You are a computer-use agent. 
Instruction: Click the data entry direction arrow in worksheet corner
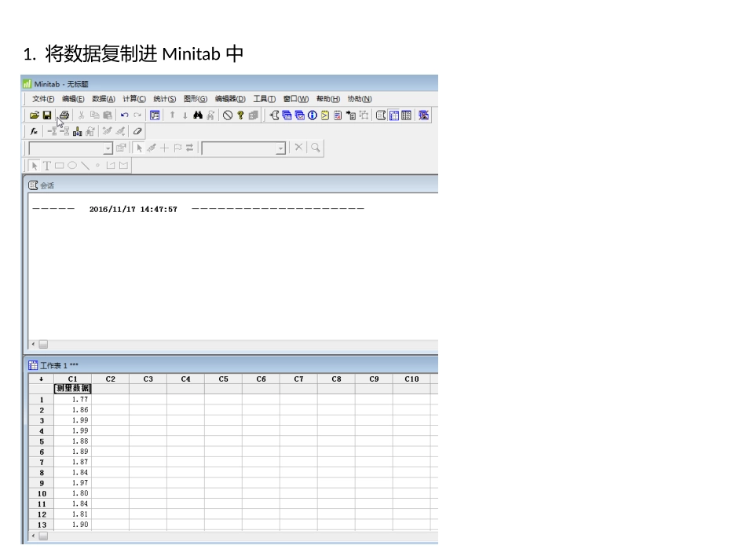click(x=42, y=379)
